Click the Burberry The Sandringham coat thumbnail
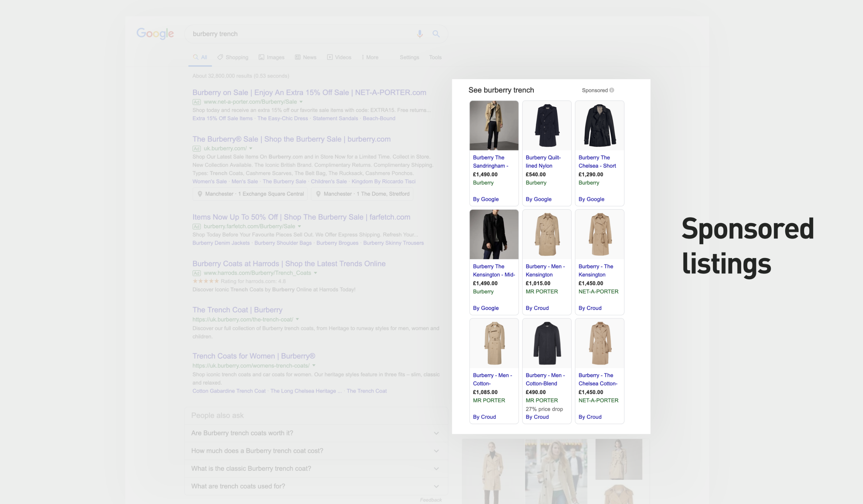 pyautogui.click(x=494, y=125)
